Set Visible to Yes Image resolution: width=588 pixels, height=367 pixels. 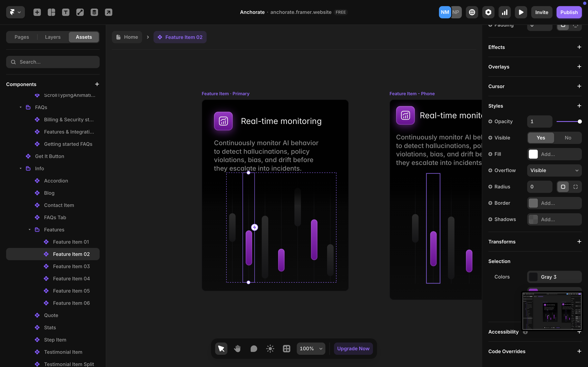[541, 138]
